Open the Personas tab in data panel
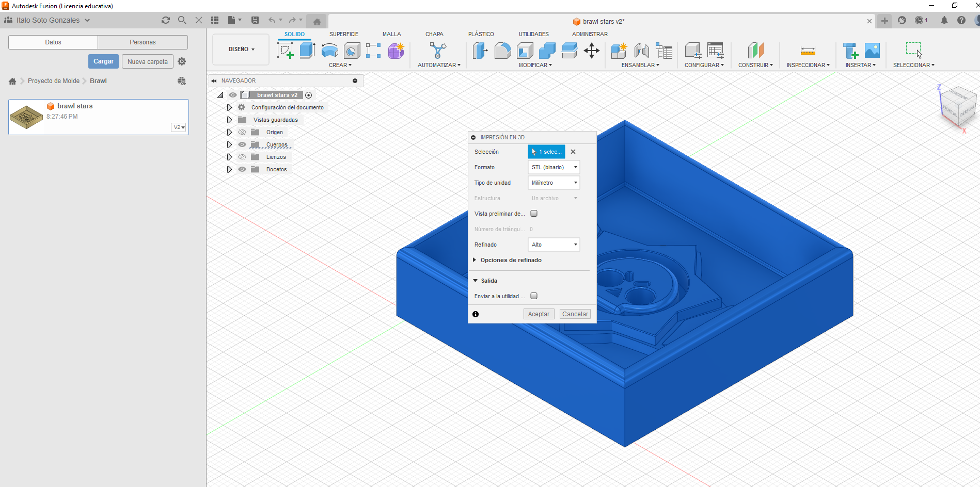This screenshot has width=980, height=487. click(x=143, y=42)
